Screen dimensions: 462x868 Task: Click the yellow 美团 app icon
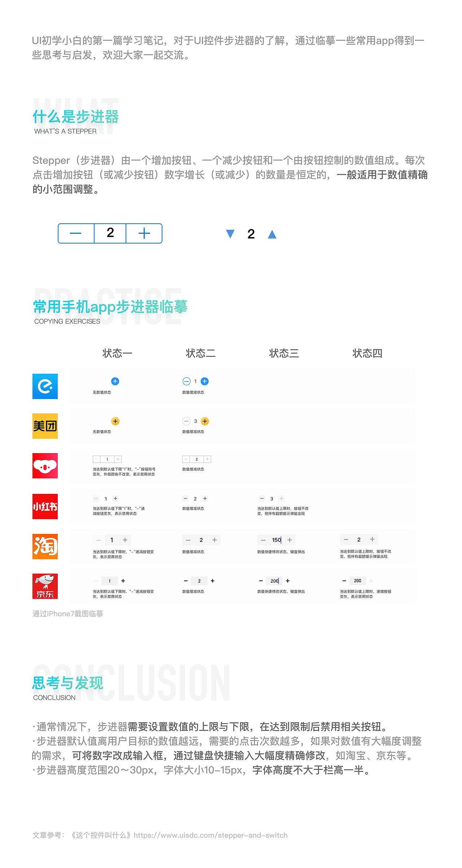45,426
